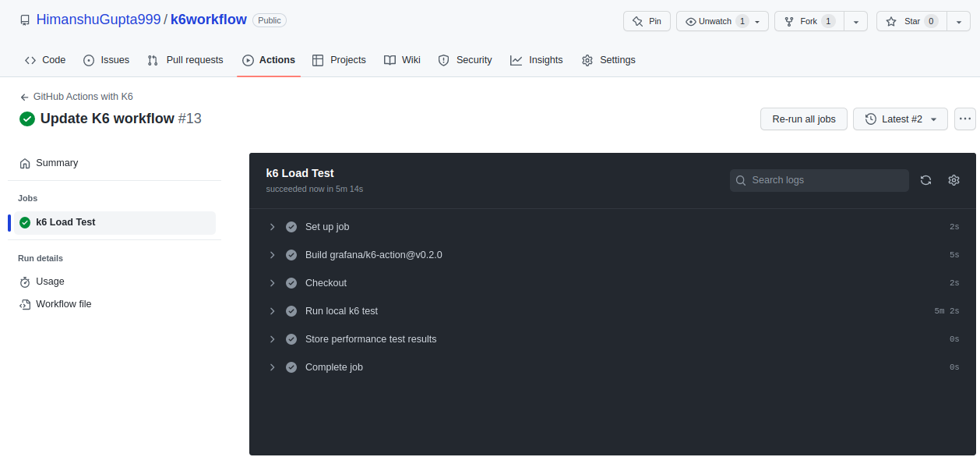
Task: Open log settings with the gear icon
Action: 954,180
